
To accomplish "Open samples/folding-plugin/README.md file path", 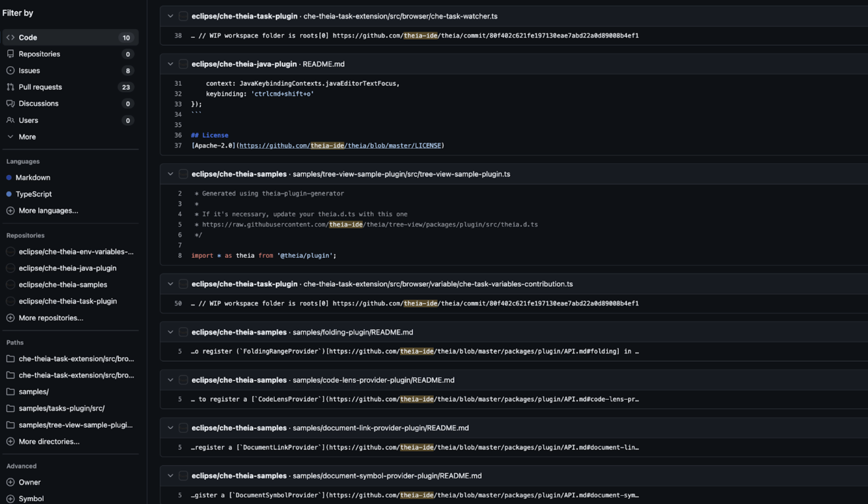I will click(353, 332).
